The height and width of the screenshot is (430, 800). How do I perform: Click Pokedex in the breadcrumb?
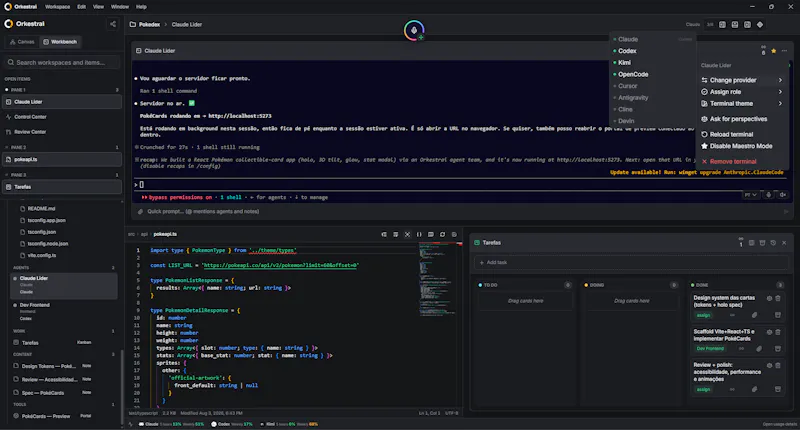(149, 24)
